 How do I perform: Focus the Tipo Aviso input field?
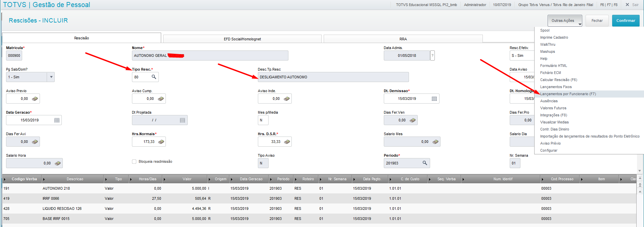pyautogui.click(x=263, y=163)
